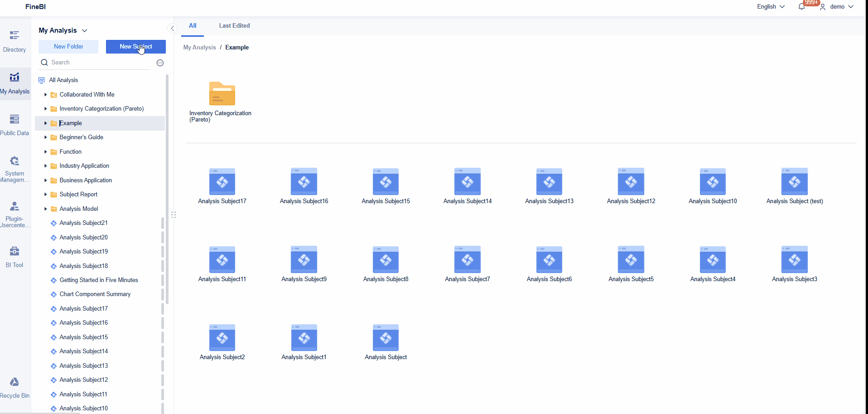Open the Analysis Subject icon in the grid
Screen dimensions: 868x414
coord(386,338)
